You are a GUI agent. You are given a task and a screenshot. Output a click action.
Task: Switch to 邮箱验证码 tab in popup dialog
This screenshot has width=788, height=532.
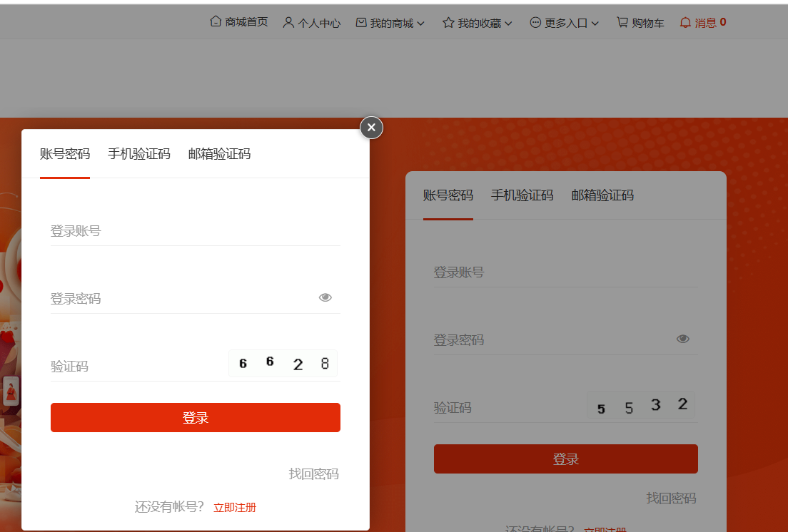pyautogui.click(x=219, y=153)
